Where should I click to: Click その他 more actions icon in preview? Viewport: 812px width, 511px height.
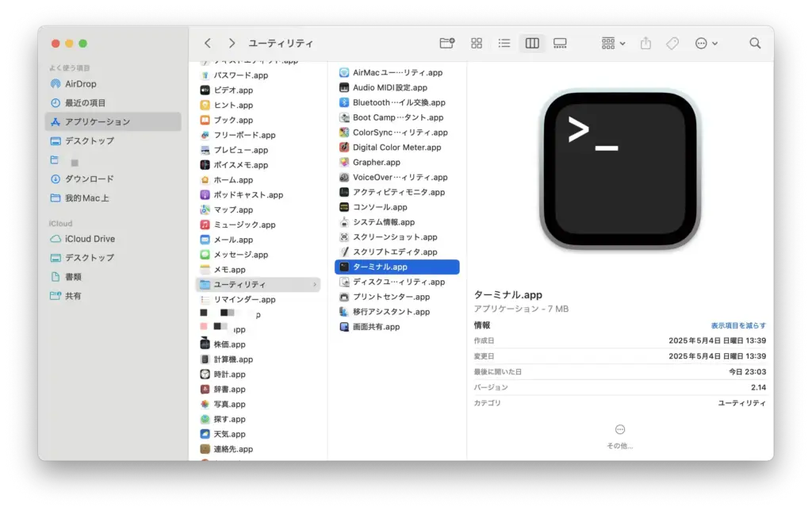(x=620, y=429)
